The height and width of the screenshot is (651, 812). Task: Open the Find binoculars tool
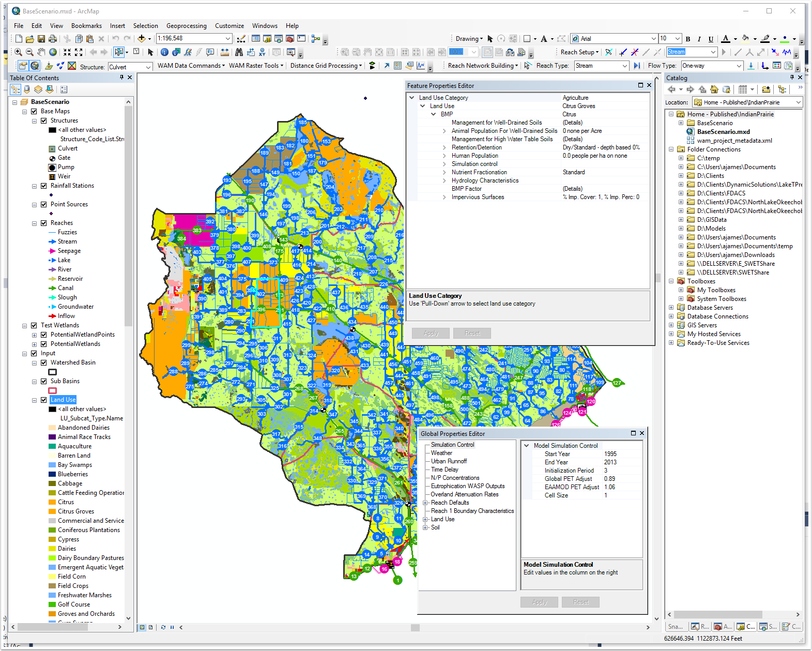[239, 52]
